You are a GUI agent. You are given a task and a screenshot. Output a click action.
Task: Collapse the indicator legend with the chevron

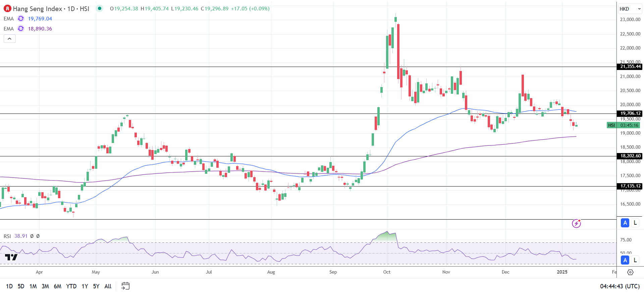tap(10, 39)
